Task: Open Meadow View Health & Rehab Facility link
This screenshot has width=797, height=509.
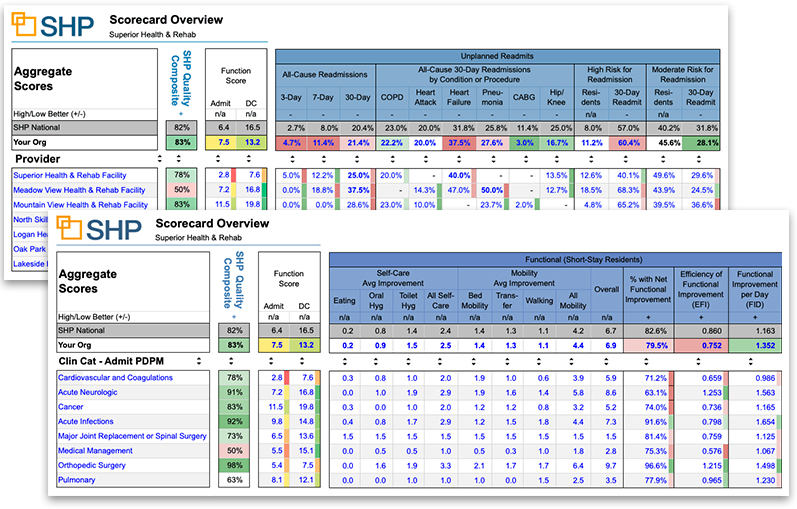Action: click(79, 190)
